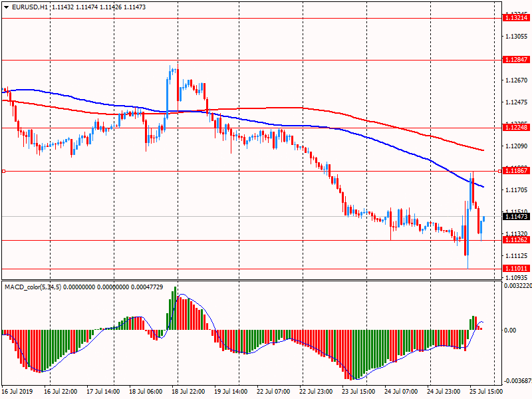Click the 1.12475 price scale value
The height and width of the screenshot is (399, 532).
click(517, 102)
